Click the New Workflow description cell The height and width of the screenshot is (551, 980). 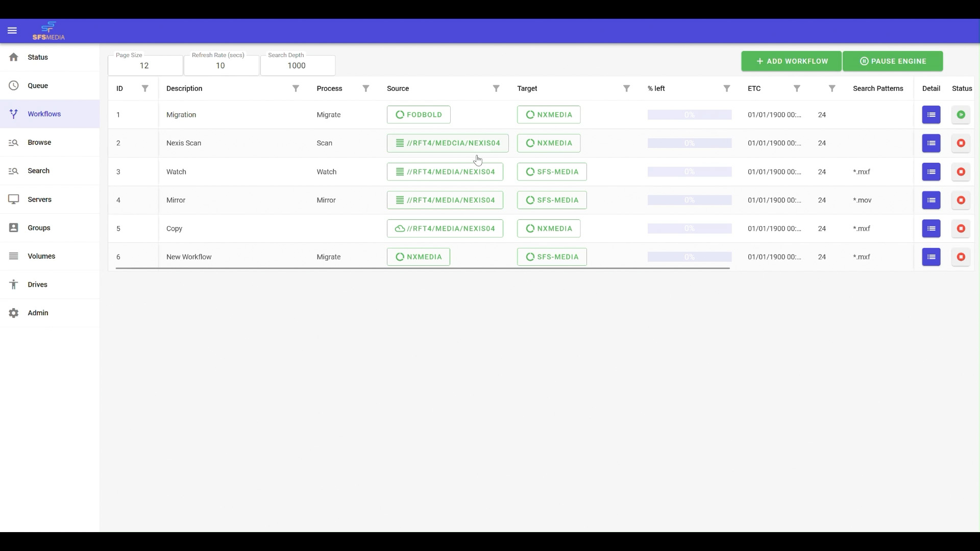[189, 257]
